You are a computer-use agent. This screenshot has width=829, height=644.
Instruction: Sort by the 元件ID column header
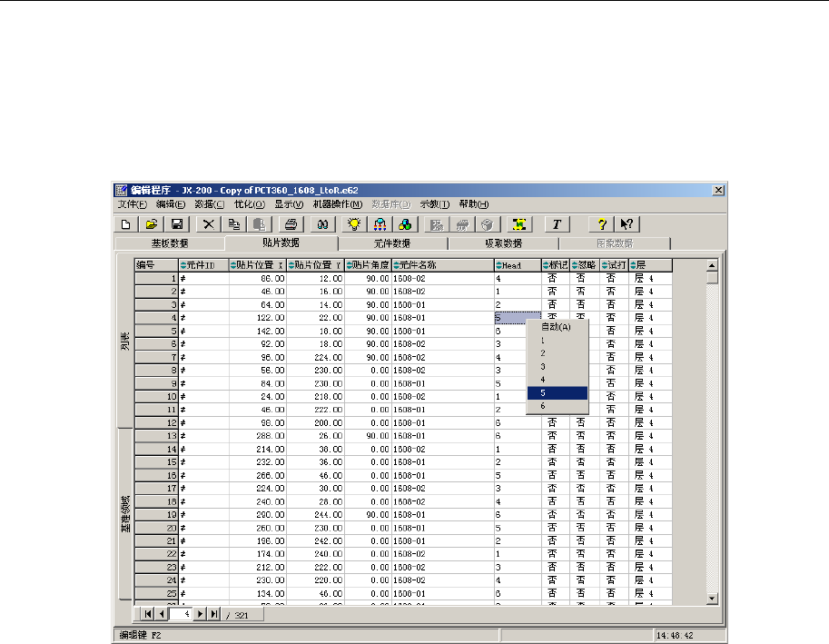203,265
